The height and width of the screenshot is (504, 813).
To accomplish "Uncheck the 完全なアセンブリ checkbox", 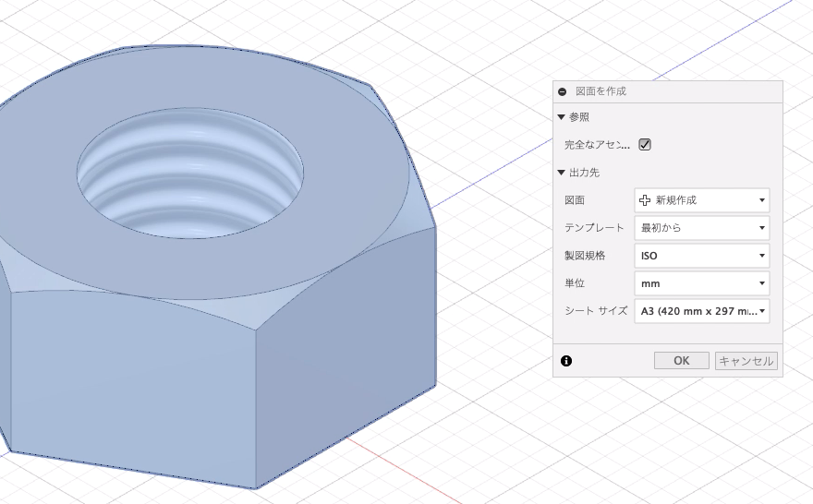I will pos(645,145).
